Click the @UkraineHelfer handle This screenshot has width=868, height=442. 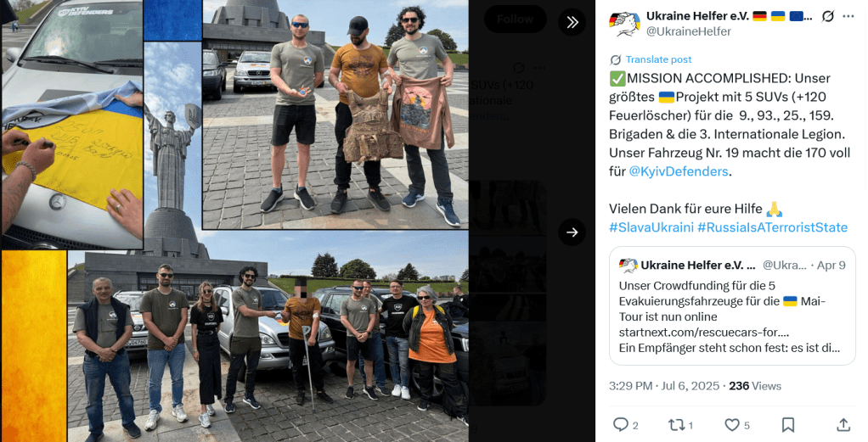click(x=689, y=31)
